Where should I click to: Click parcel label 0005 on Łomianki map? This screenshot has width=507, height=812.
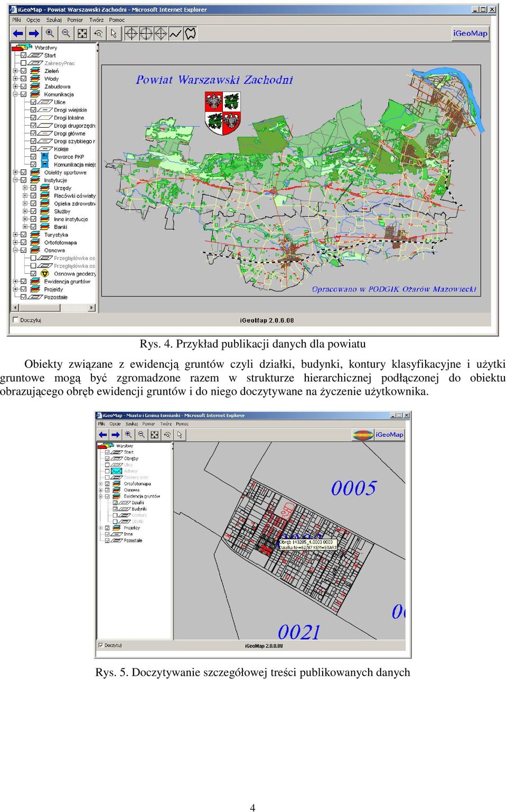tap(354, 488)
